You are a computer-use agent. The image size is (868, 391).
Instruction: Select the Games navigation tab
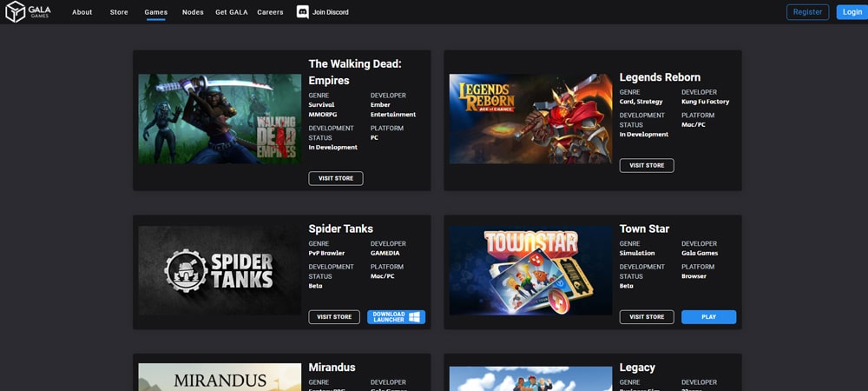156,12
